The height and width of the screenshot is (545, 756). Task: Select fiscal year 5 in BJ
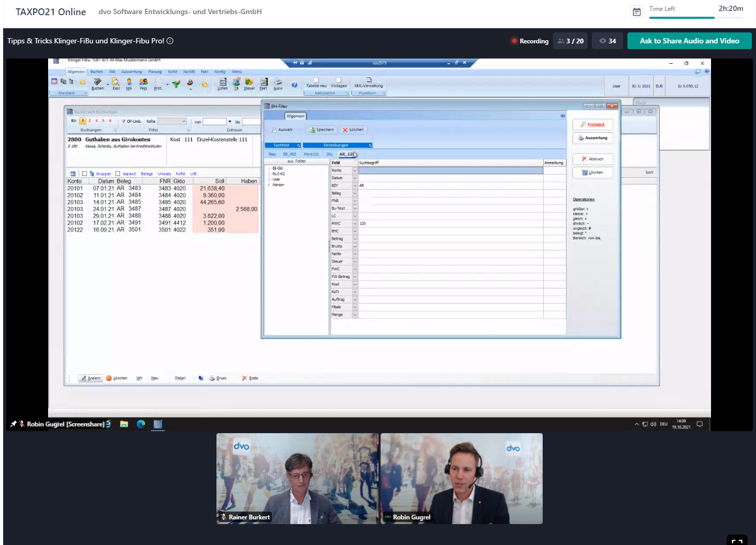(103, 121)
